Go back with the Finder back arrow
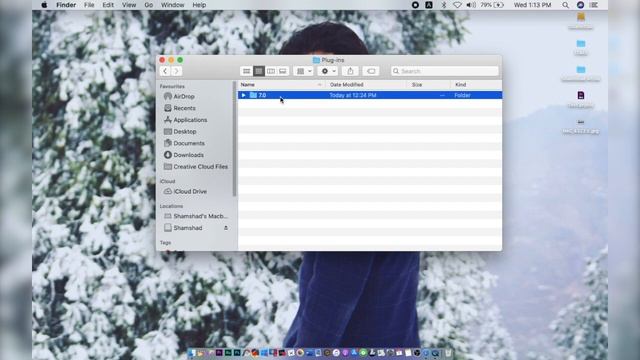Viewport: 640px width, 360px height. 165,71
